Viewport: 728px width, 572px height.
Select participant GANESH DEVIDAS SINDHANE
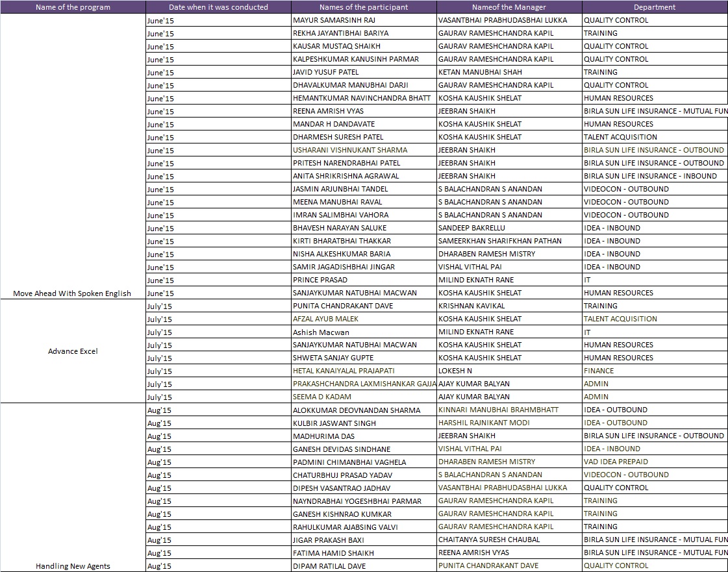(364, 449)
